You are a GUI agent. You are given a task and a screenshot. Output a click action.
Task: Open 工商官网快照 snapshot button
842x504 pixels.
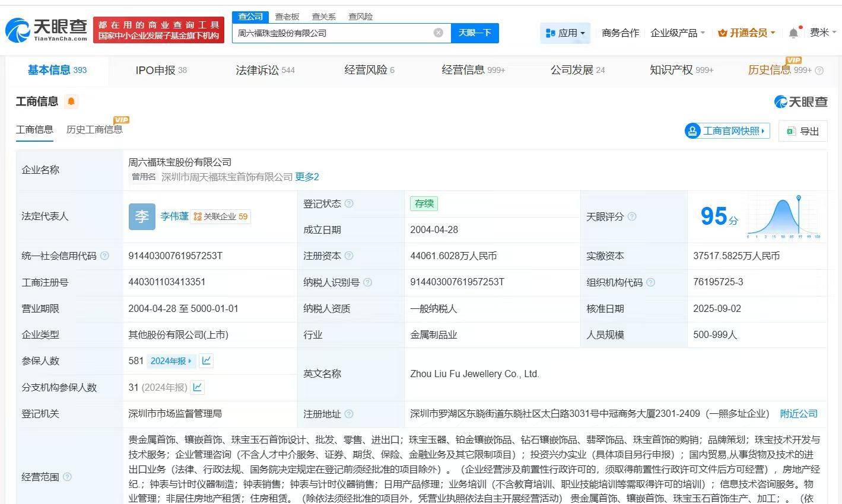(x=727, y=131)
